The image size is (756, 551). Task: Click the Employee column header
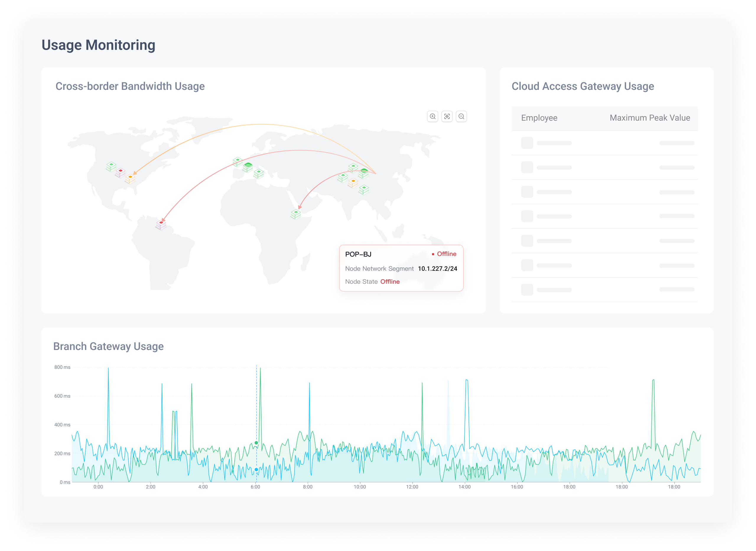point(539,118)
